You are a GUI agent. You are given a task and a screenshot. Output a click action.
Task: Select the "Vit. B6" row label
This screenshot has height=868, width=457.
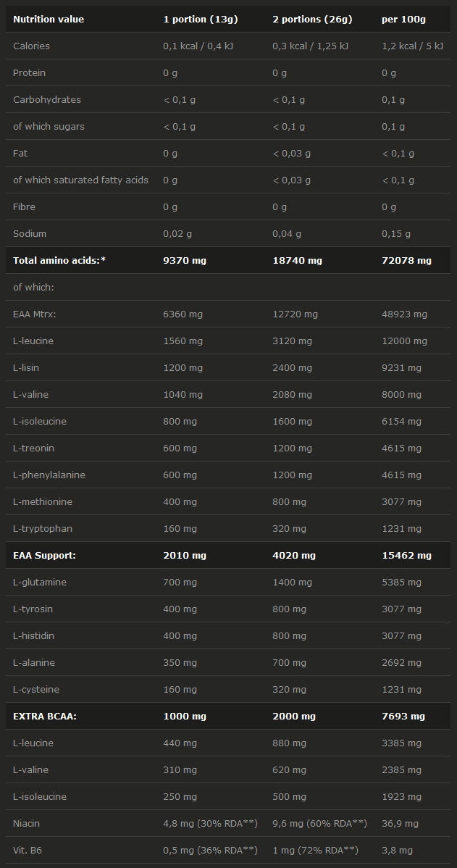click(28, 850)
